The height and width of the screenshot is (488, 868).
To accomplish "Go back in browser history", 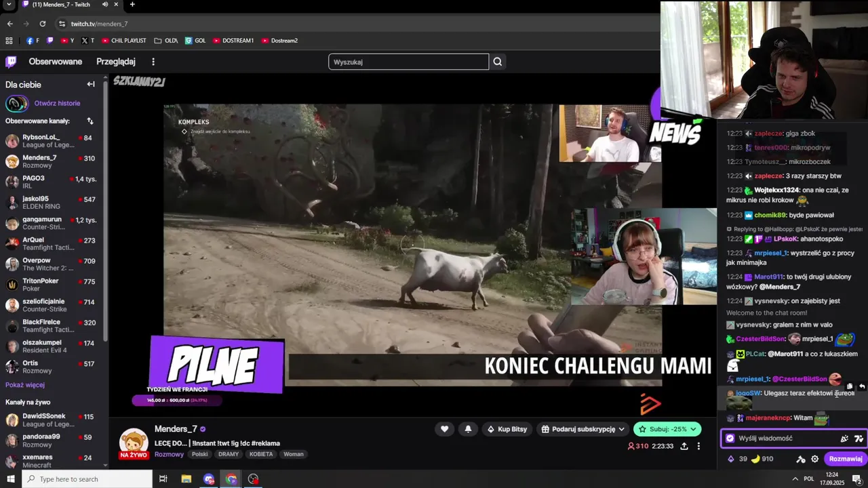I will point(9,24).
